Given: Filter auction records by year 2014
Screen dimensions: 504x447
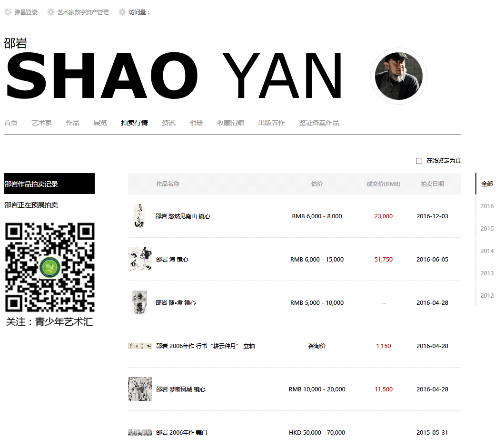Looking at the screenshot, I should [487, 251].
